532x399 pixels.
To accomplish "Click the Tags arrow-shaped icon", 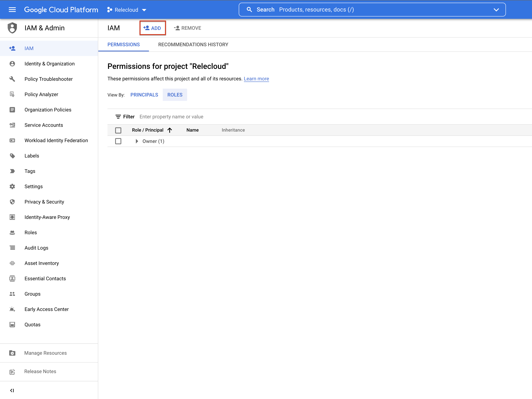I will pyautogui.click(x=12, y=171).
